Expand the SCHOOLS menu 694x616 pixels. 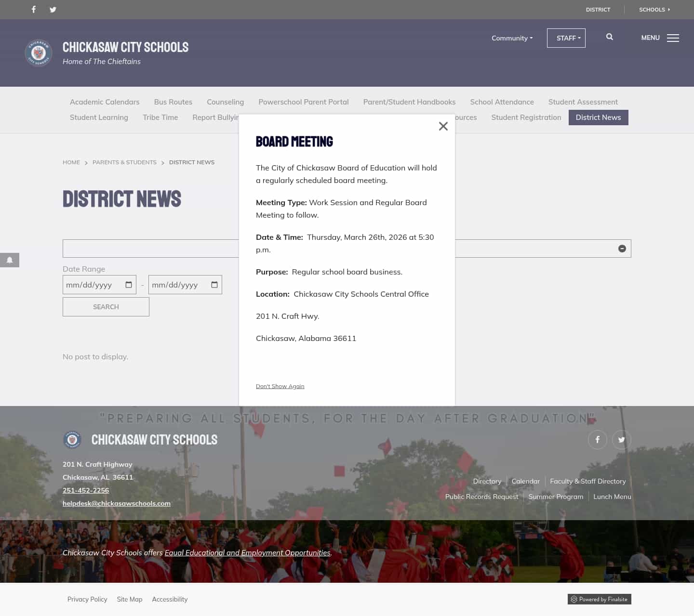point(654,9)
